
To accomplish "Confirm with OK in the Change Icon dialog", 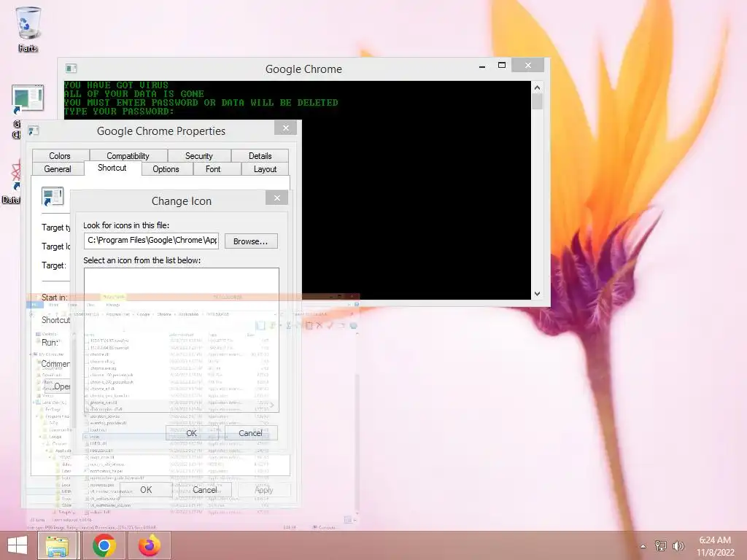I will (192, 433).
